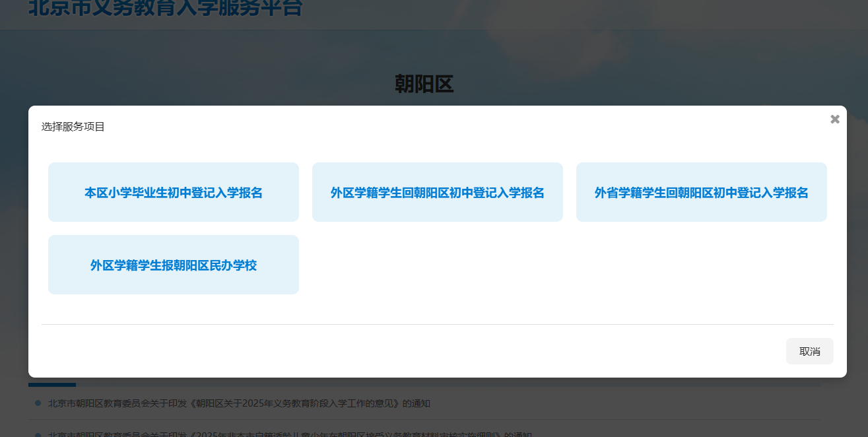Click the divider line above 取消
Screen dimensions: 868x437
437,324
